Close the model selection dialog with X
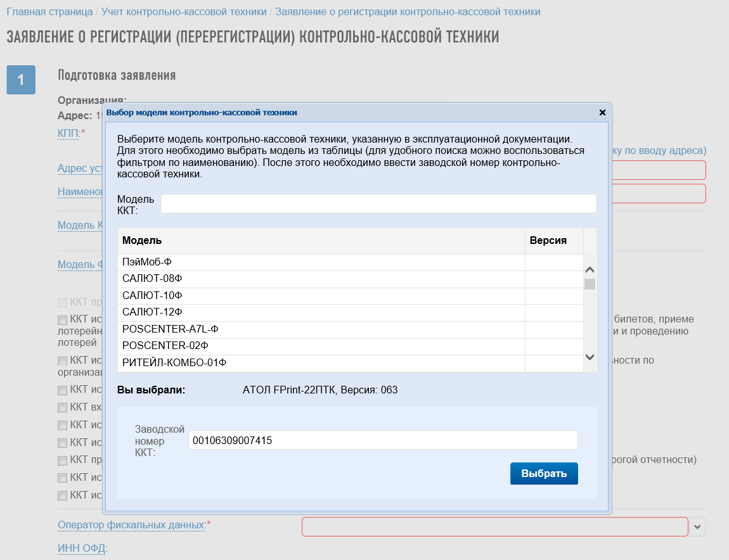The height and width of the screenshot is (560, 729). coord(602,113)
